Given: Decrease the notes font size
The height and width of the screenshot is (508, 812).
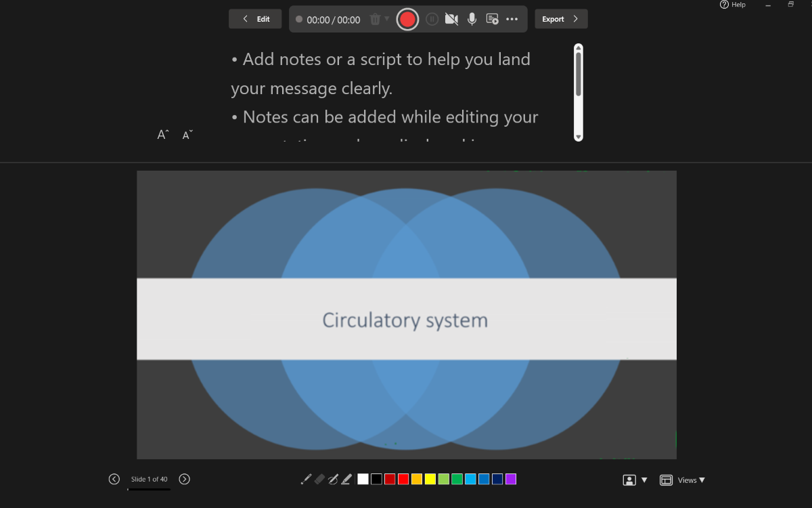Looking at the screenshot, I should [187, 135].
